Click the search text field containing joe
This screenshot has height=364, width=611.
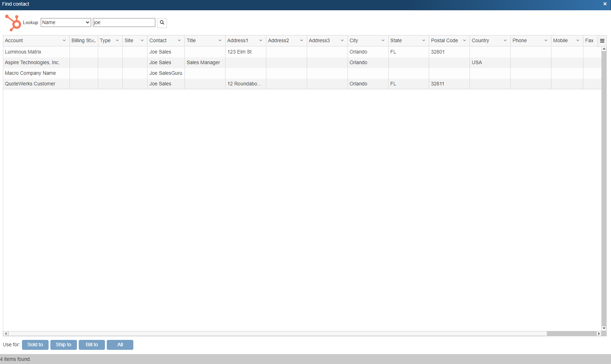124,23
